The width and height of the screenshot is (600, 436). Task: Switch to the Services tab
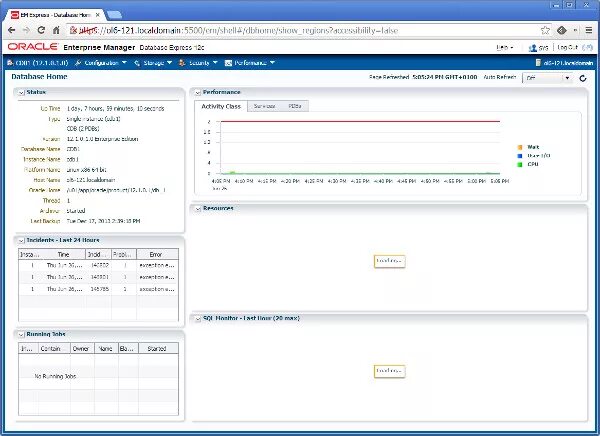(x=265, y=106)
